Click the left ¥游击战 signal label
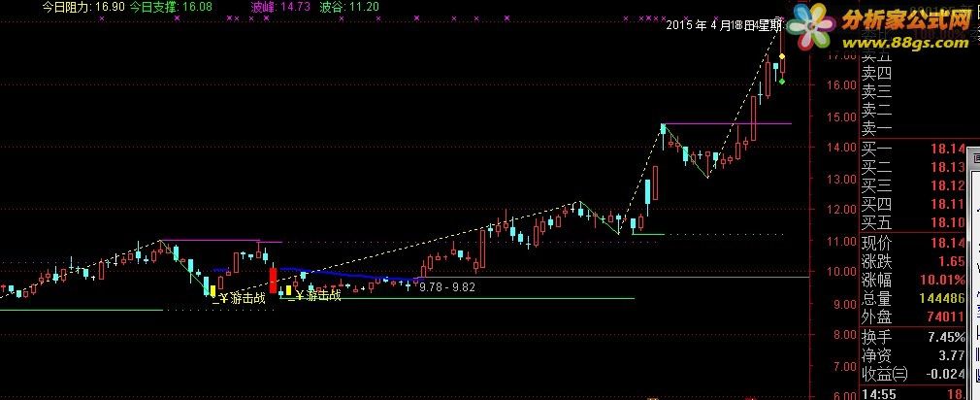This screenshot has width=980, height=400. [240, 299]
